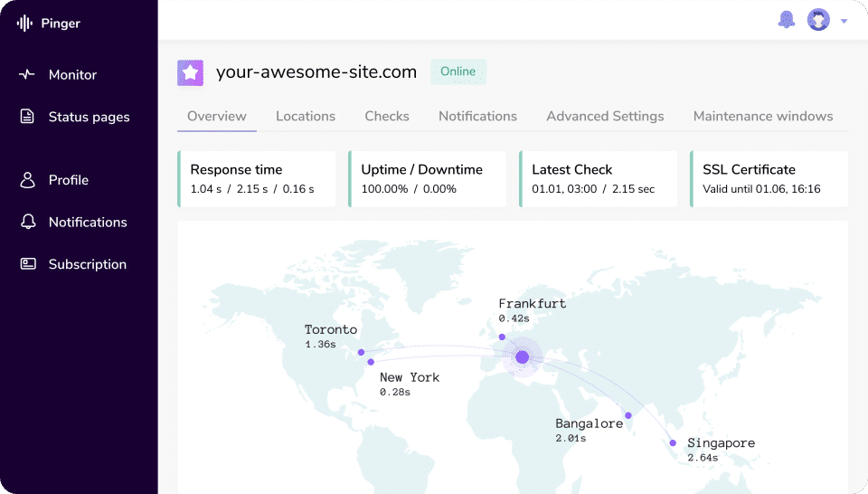Click the large central server marker
This screenshot has width=868, height=494.
[x=522, y=357]
